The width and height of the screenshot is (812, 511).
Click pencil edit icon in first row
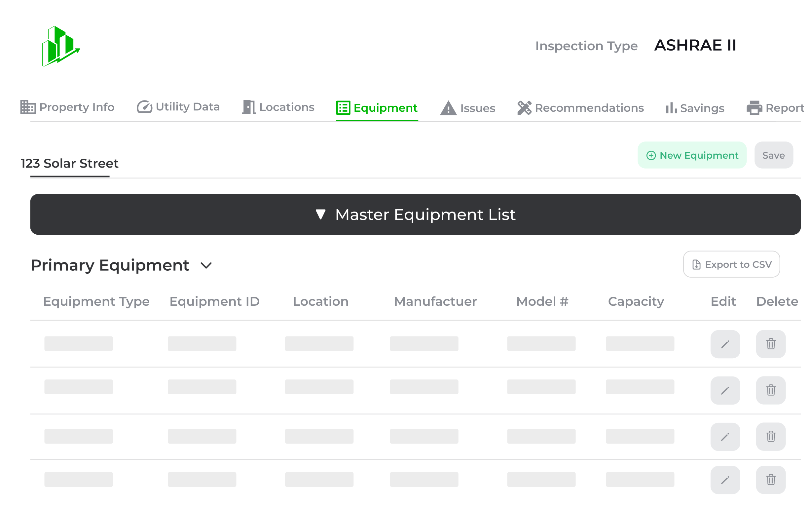pos(725,344)
